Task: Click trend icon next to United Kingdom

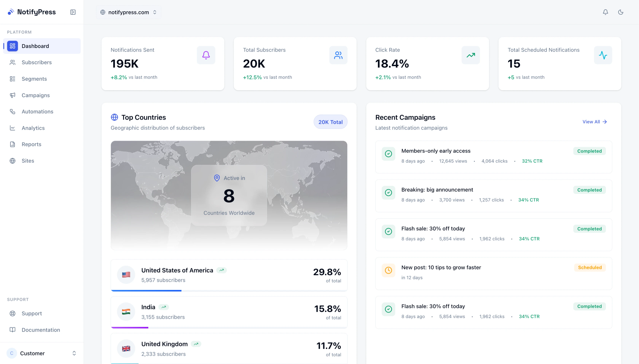Action: click(196, 344)
